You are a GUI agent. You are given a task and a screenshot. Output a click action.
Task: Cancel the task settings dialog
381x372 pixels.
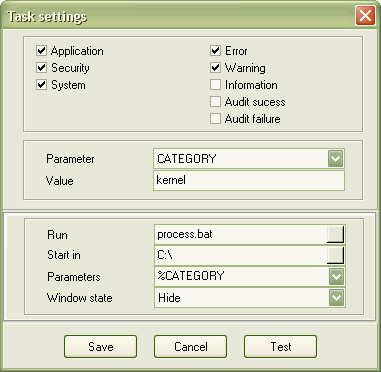[190, 347]
